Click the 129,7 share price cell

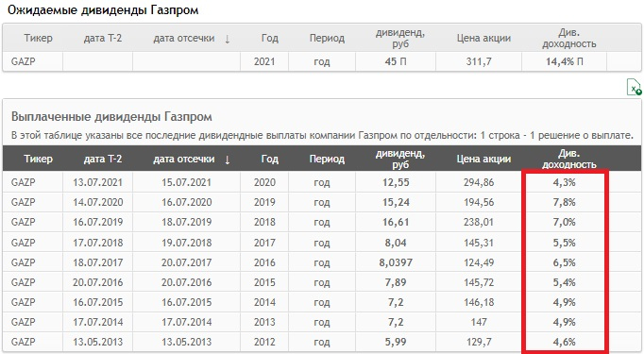point(479,342)
